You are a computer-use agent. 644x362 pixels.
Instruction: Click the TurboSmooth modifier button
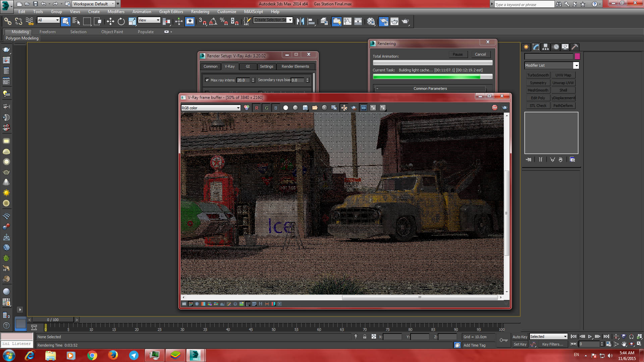(538, 75)
